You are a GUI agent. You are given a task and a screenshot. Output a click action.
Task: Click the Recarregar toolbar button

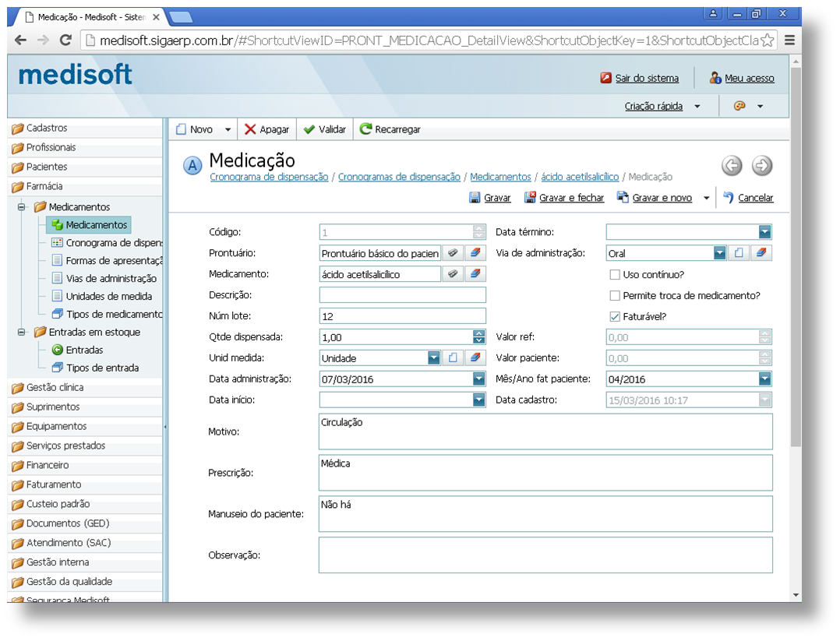point(390,129)
